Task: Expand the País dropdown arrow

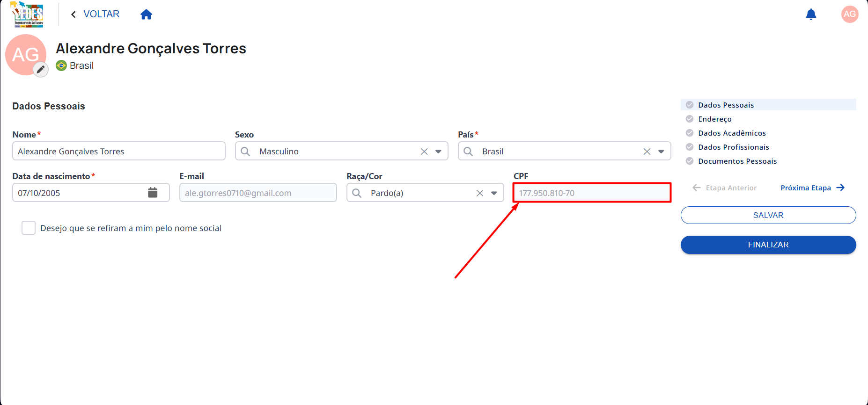Action: coord(661,152)
